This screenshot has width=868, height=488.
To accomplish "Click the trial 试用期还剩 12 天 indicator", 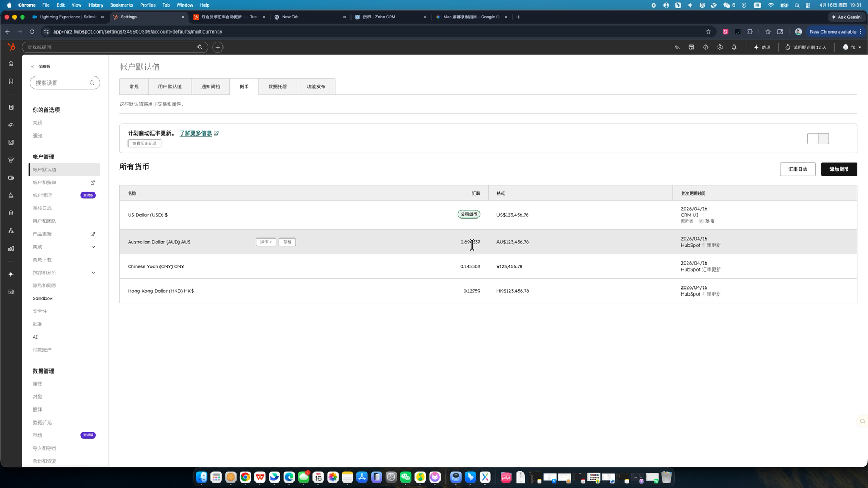I will [x=806, y=47].
